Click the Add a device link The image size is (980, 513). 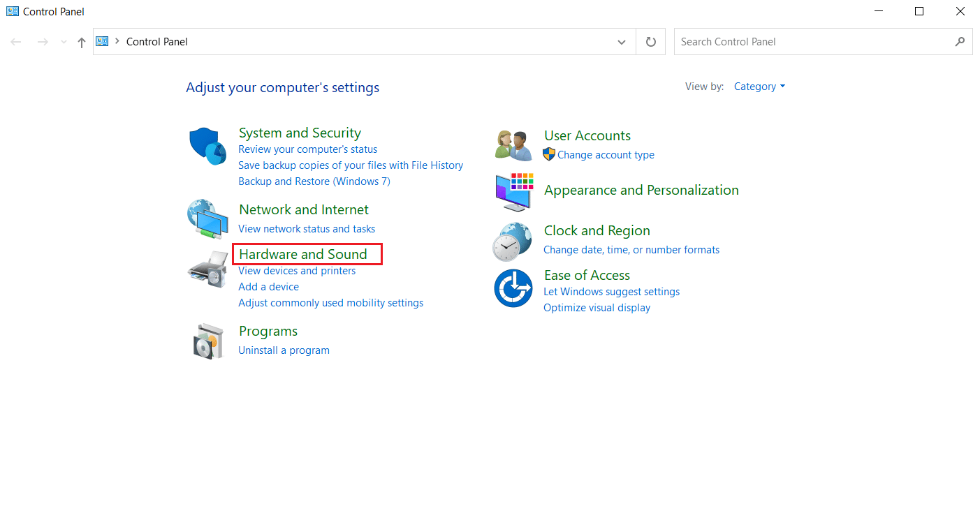268,287
